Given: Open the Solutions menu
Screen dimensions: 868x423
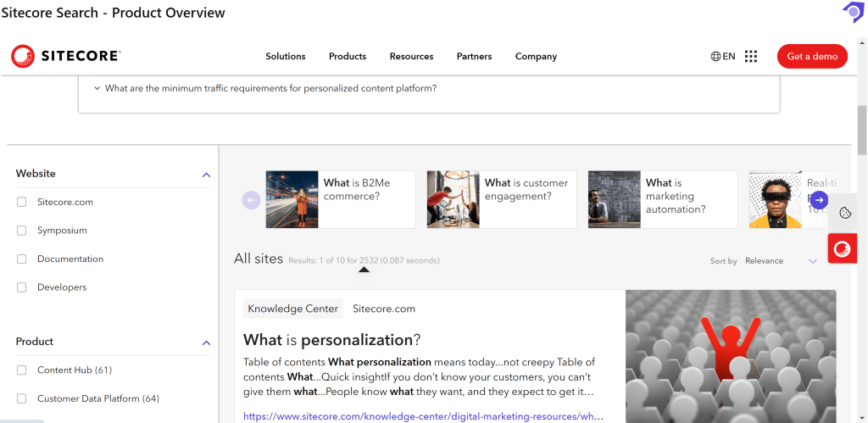Looking at the screenshot, I should click(x=286, y=57).
